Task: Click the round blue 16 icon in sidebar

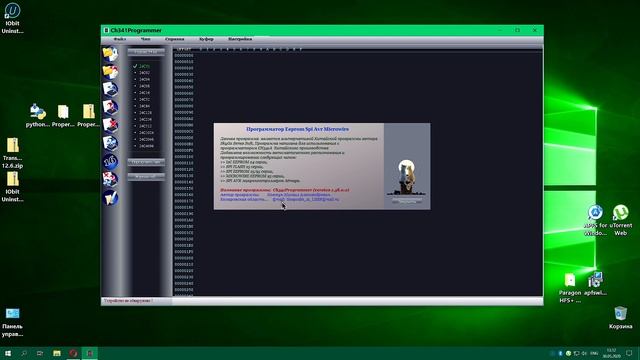Action: [x=110, y=161]
